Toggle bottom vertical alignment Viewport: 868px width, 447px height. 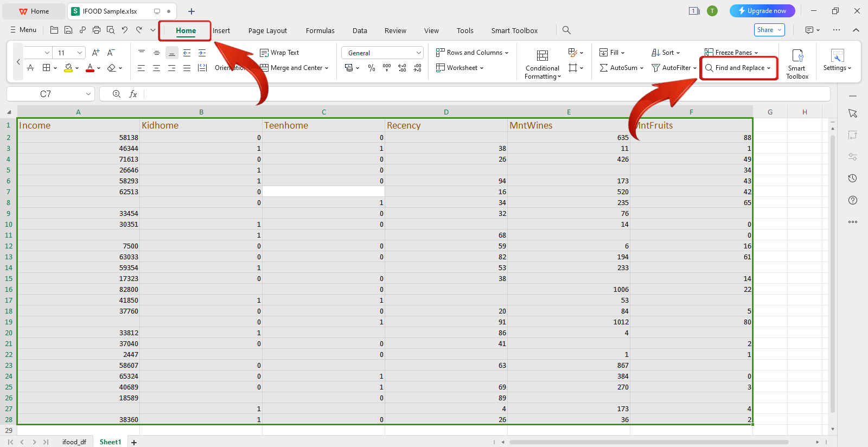tap(172, 53)
